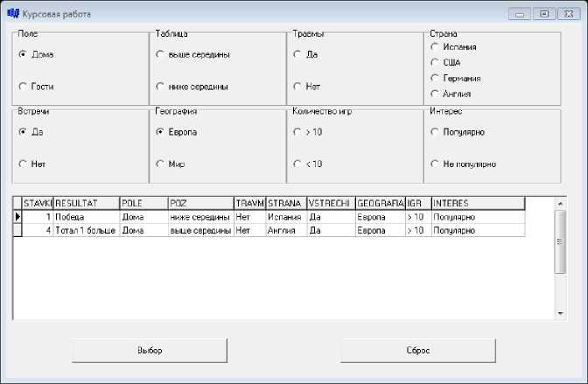Click the current row indicator arrow
This screenshot has width=588, height=384.
pos(17,217)
